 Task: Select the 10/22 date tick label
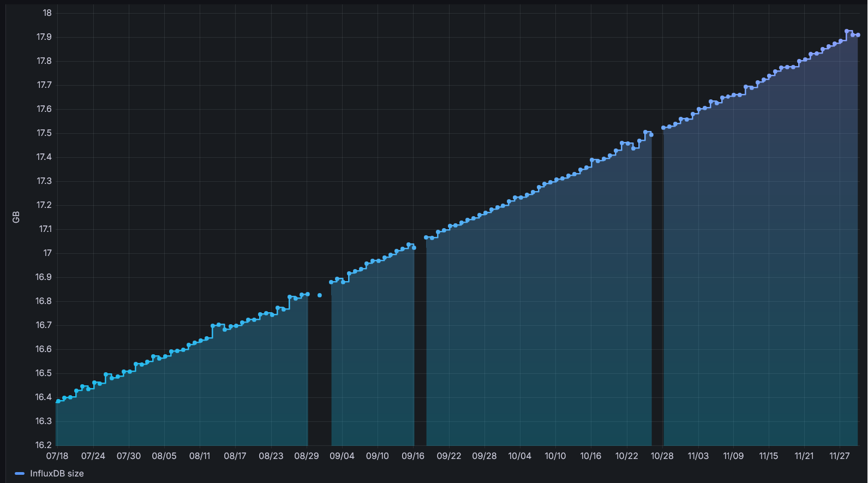[x=627, y=456]
